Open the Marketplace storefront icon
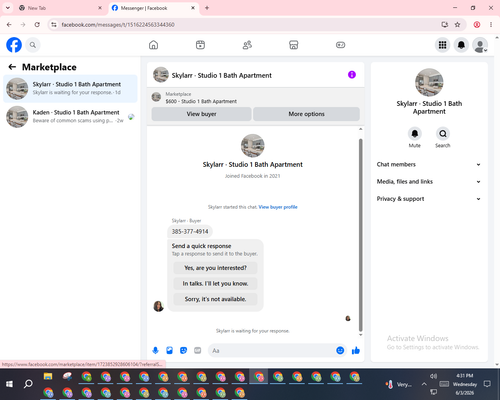 [294, 45]
